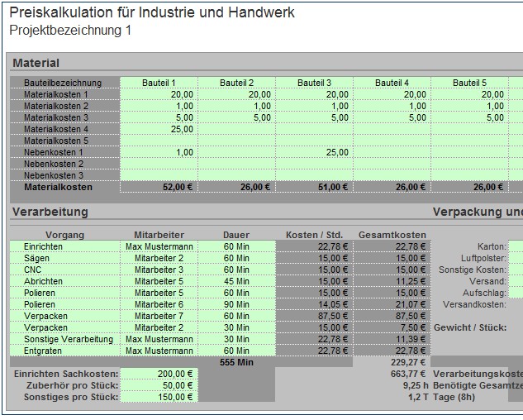
Task: Click the 21,07 € Gesamtkosten cell
Action: 392,304
